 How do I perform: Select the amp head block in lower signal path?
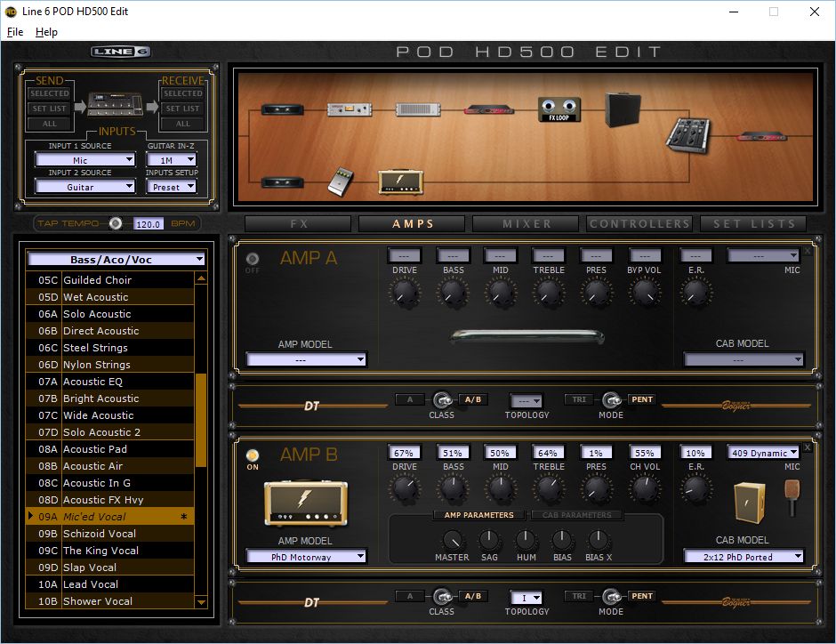[400, 182]
